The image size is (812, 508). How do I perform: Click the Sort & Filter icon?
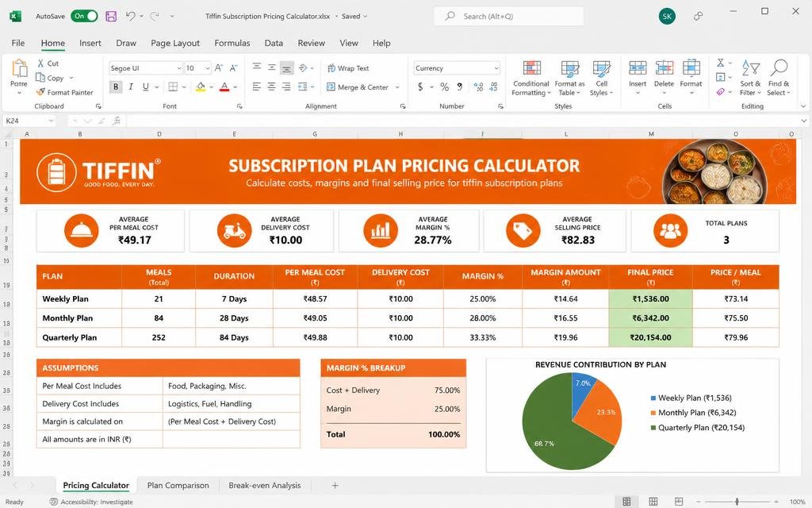(750, 68)
